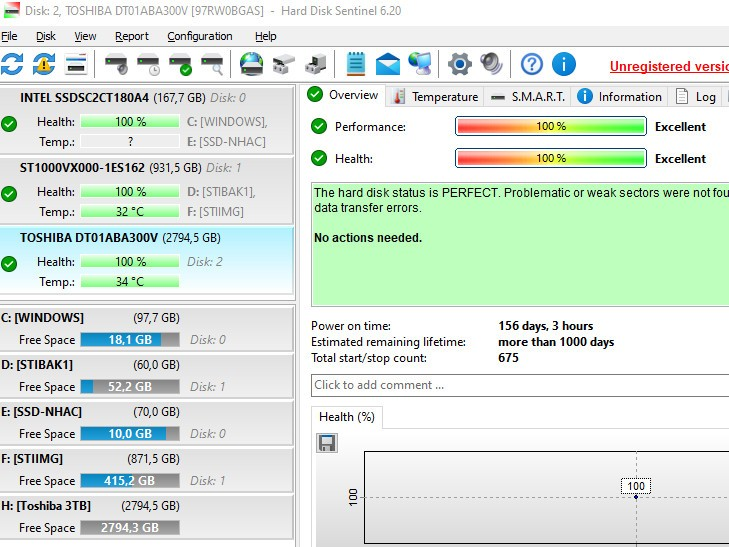The image size is (729, 547).
Task: Click the refresh disk information icon
Action: [12, 64]
